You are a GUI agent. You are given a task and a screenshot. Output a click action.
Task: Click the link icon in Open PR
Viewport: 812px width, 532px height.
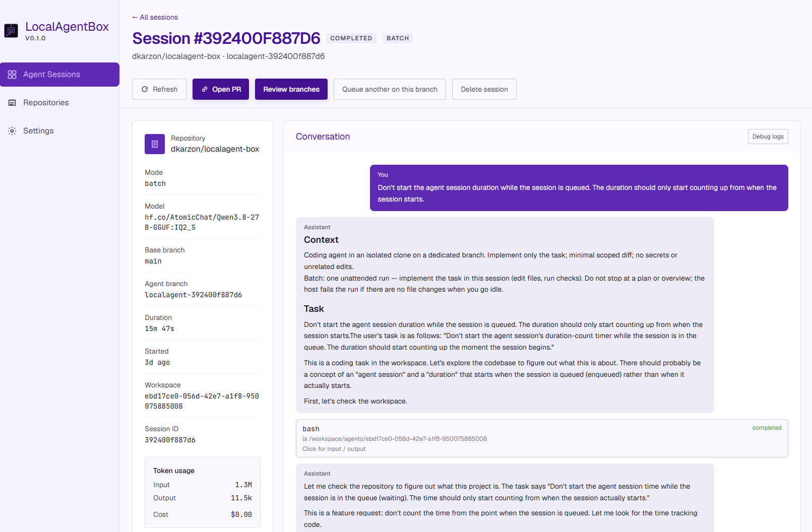[x=205, y=89]
